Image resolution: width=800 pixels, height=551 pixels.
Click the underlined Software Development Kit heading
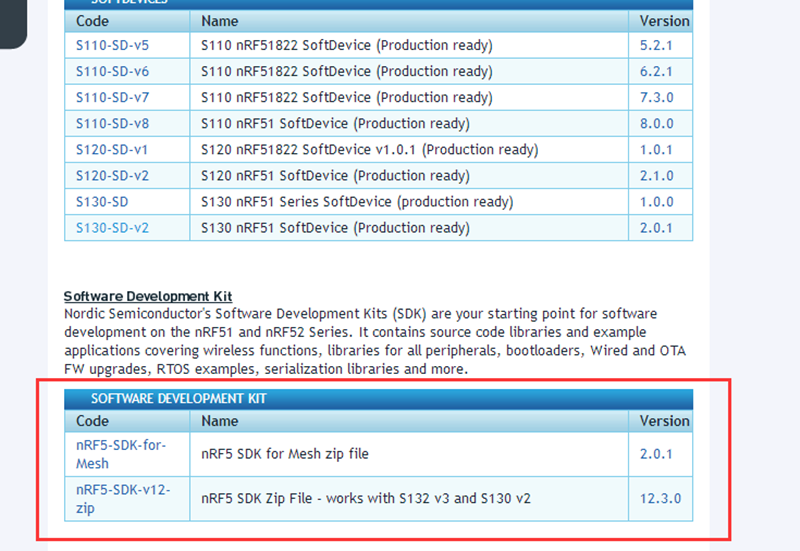tap(148, 296)
